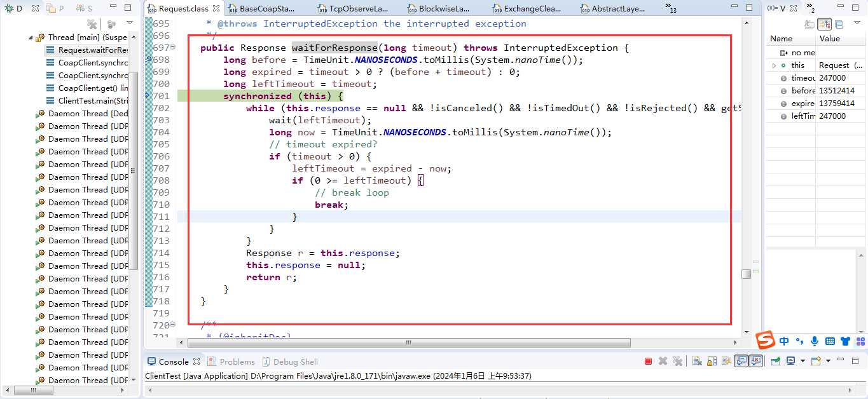This screenshot has width=868, height=399.
Task: Click the horizontal scrollbar thumb of the editor
Action: tap(409, 342)
